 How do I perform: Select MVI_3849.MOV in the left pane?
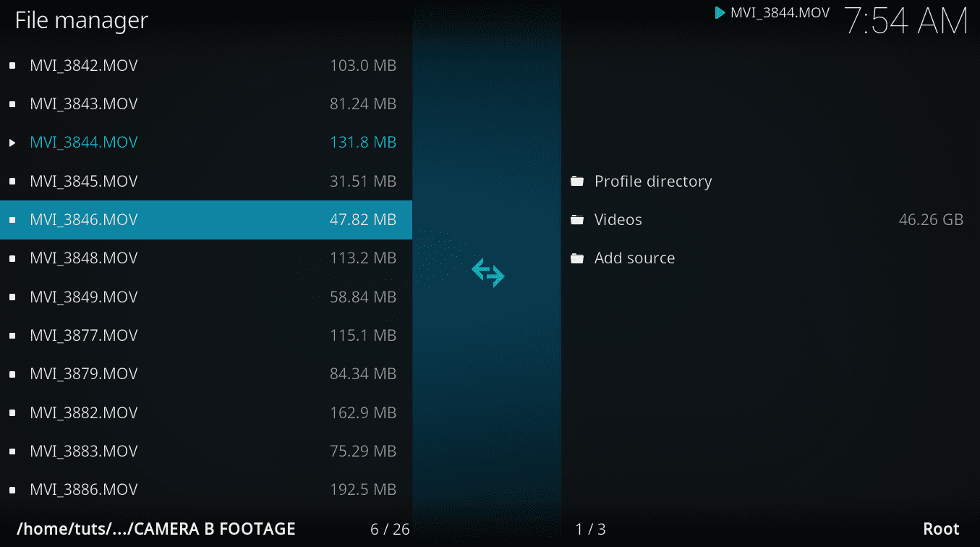[84, 297]
